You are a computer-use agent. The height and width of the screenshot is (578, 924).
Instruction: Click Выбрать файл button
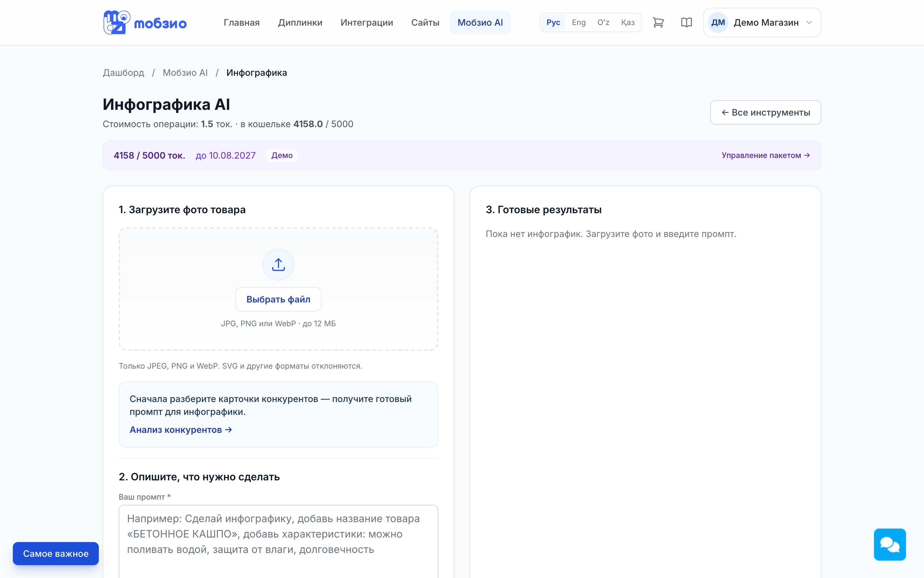[x=278, y=299]
